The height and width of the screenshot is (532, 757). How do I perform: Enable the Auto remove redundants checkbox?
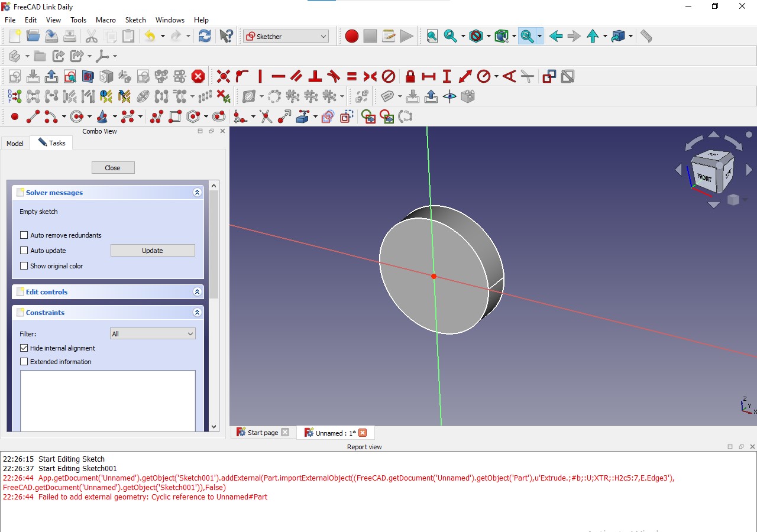pyautogui.click(x=24, y=235)
